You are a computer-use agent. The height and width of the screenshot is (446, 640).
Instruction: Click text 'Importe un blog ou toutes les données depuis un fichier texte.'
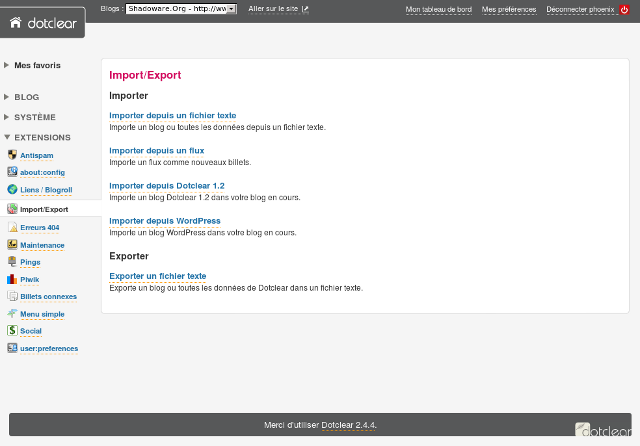tap(218, 127)
